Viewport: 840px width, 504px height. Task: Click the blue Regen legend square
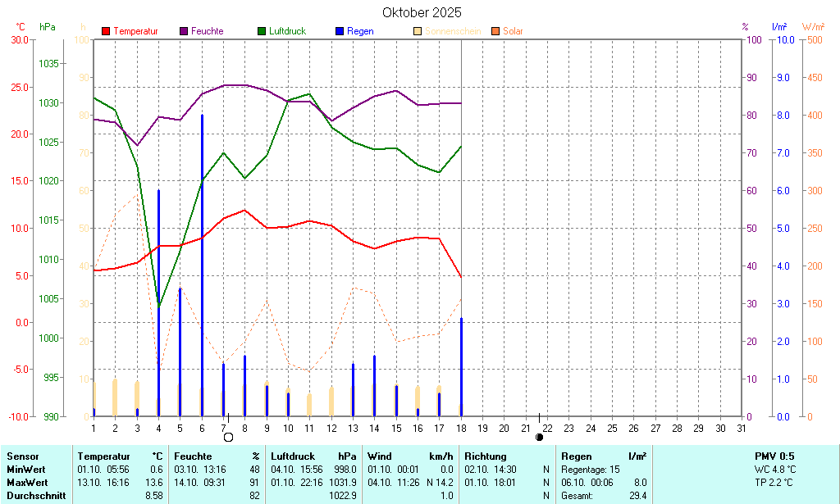tap(340, 31)
